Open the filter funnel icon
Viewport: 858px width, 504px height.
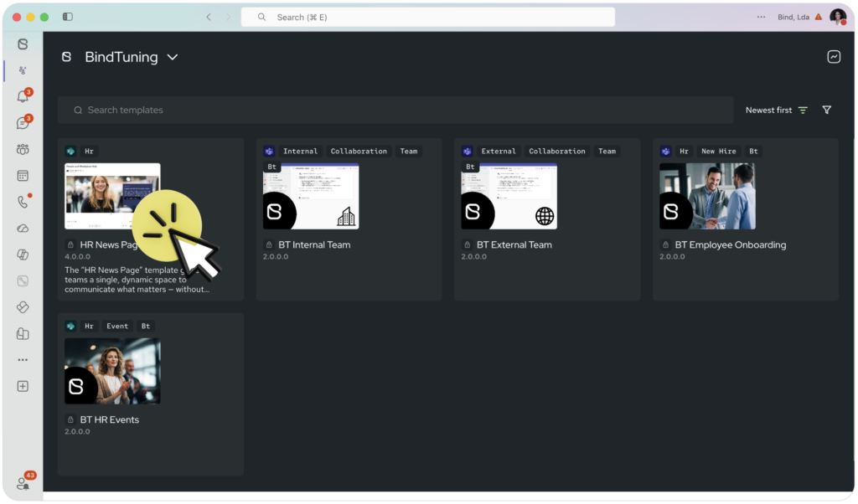coord(826,111)
